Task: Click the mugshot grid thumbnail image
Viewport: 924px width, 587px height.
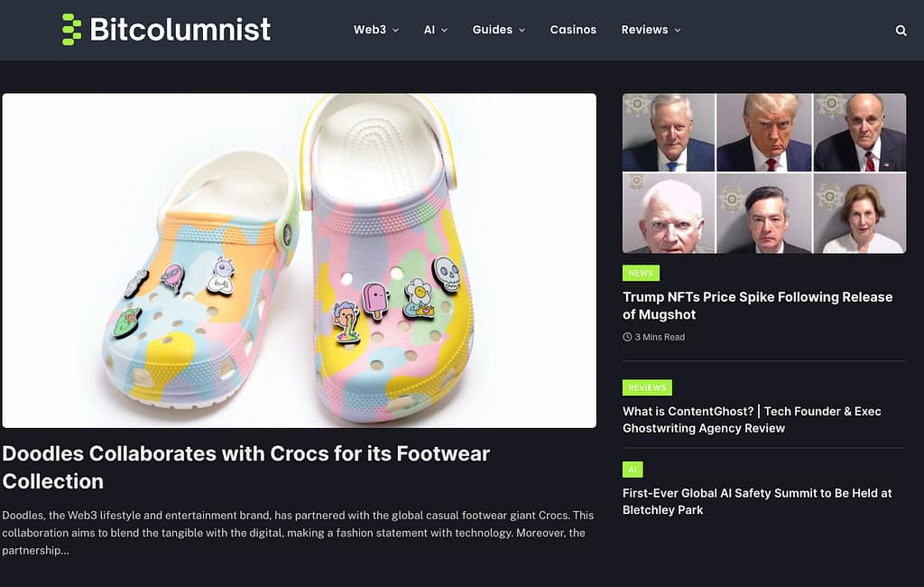Action: coord(763,173)
